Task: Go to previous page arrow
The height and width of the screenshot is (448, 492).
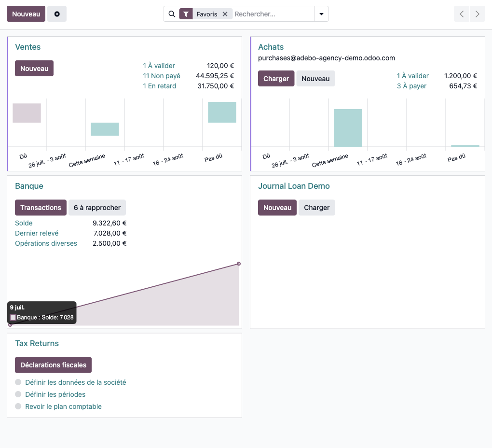Action: coord(462,14)
